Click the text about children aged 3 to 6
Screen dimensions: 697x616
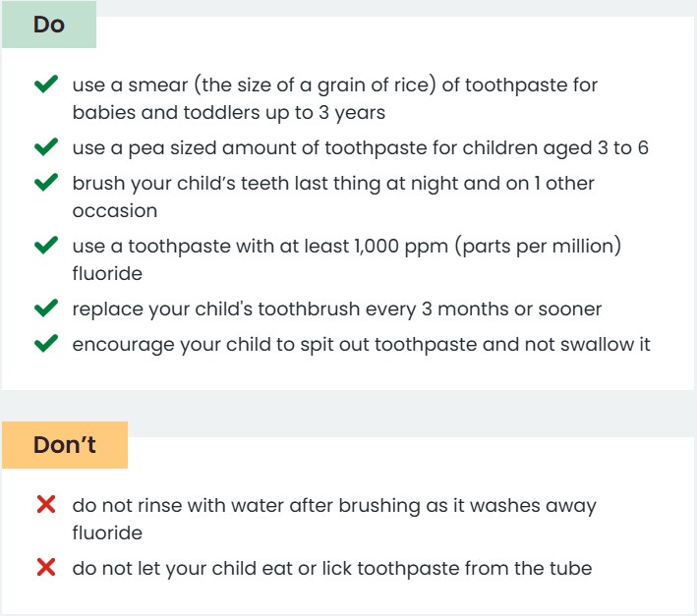(361, 148)
